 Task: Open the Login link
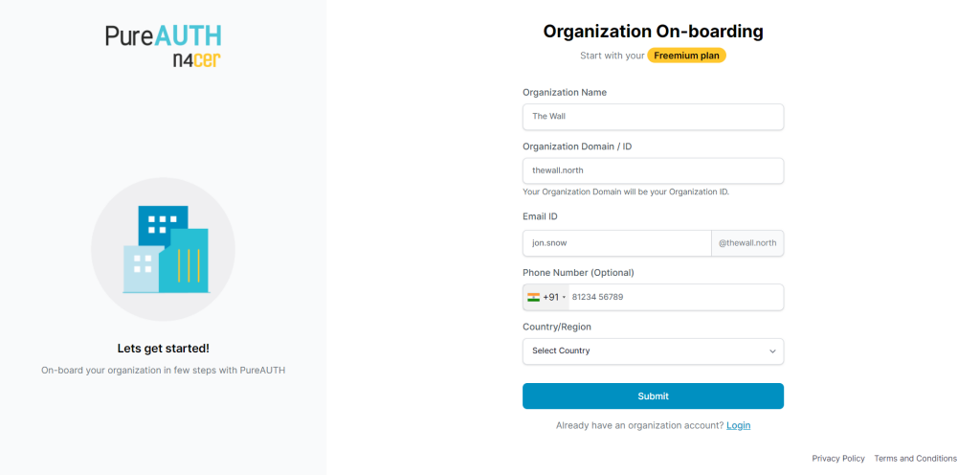[x=738, y=425]
